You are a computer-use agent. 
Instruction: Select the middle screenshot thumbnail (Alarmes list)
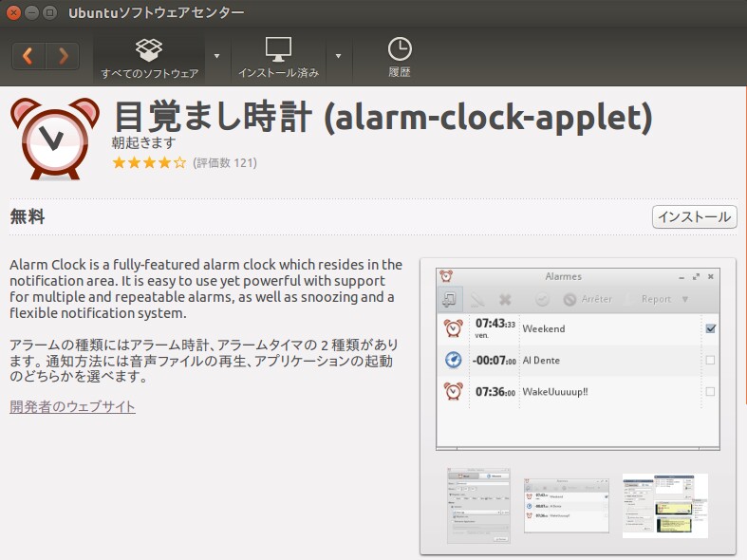pyautogui.click(x=567, y=506)
